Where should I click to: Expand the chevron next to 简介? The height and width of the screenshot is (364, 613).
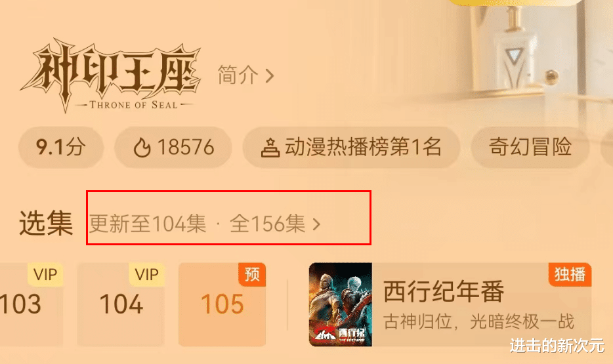(269, 76)
